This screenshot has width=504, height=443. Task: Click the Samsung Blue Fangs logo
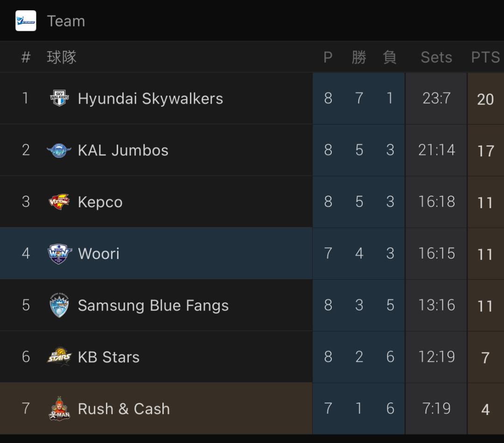(x=59, y=305)
